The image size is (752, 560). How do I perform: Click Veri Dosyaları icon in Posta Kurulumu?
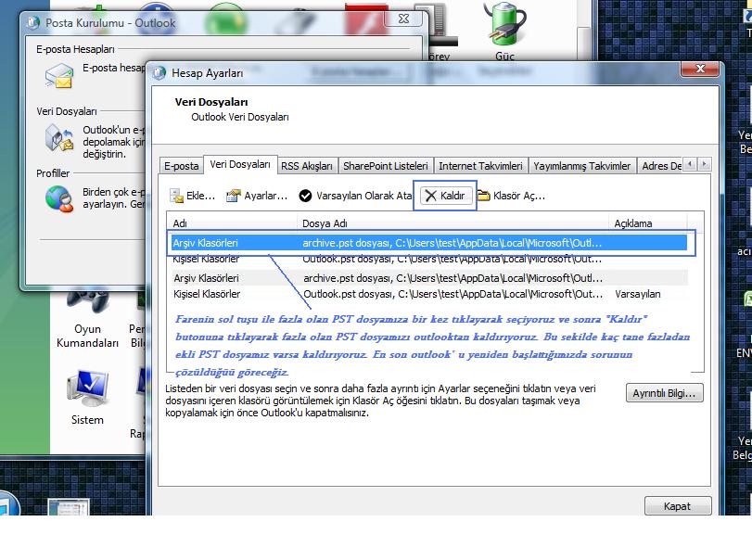click(x=58, y=138)
